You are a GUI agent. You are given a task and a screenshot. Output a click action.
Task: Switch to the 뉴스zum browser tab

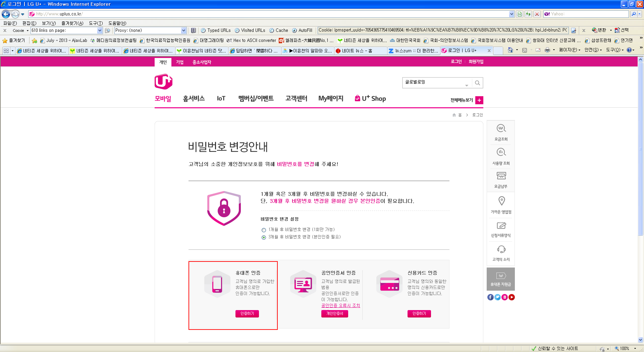coord(413,51)
